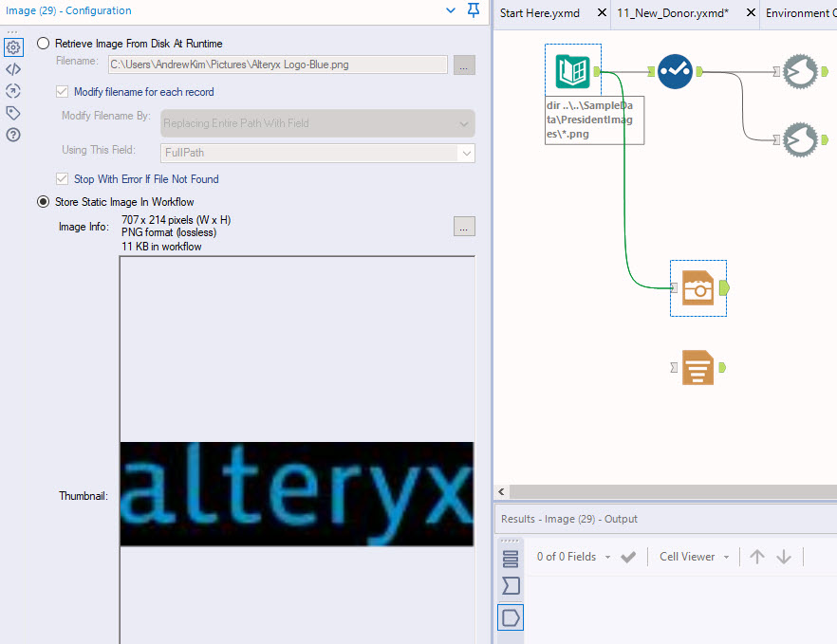
Task: Toggle Modify filename for each record
Action: pos(62,92)
